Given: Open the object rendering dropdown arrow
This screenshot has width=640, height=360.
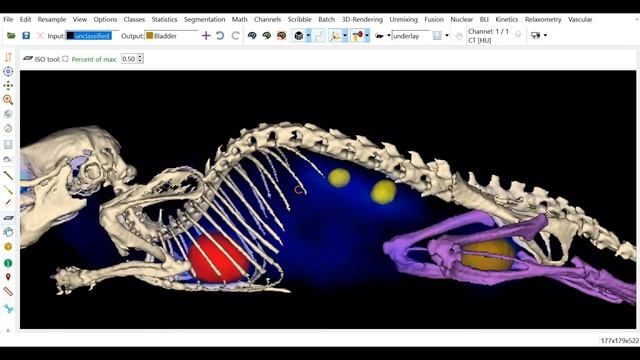Looking at the screenshot, I should coord(367,36).
